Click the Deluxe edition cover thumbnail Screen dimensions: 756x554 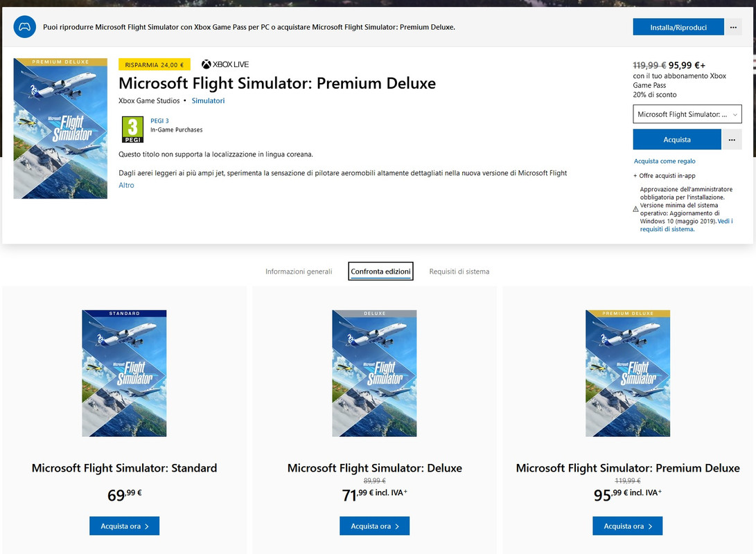pos(374,373)
